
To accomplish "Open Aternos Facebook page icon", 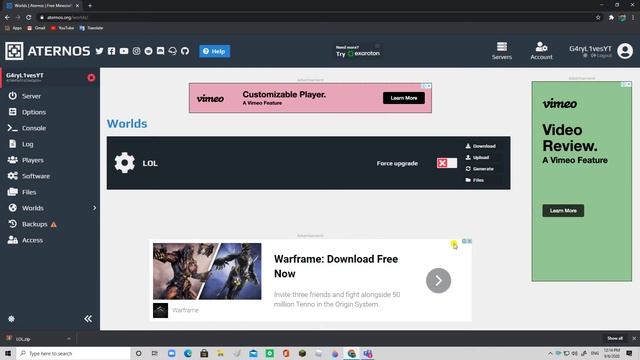I will click(x=111, y=51).
